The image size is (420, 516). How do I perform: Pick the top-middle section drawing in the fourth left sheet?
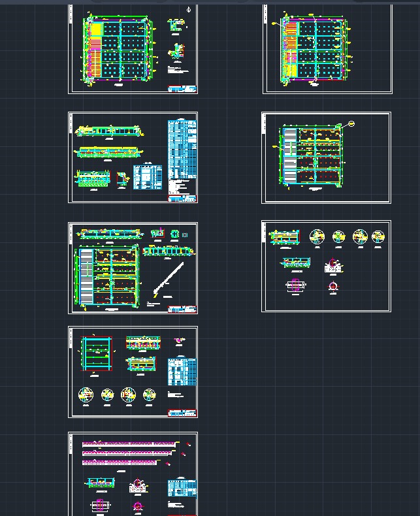[x=143, y=342]
